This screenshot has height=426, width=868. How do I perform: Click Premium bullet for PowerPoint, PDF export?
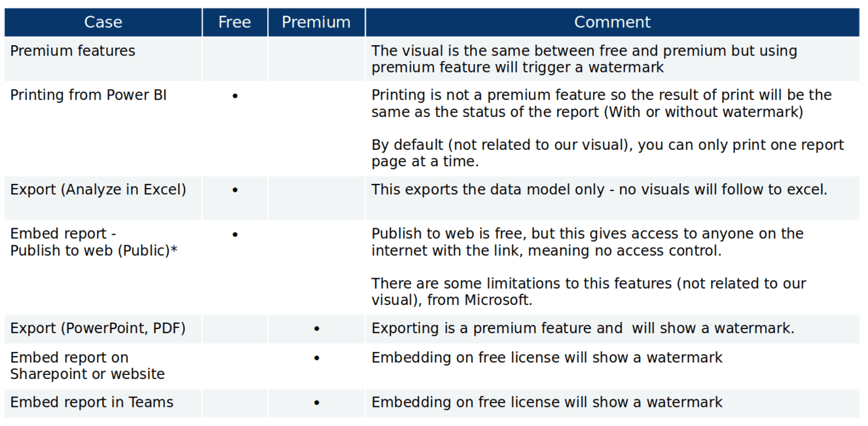(317, 328)
